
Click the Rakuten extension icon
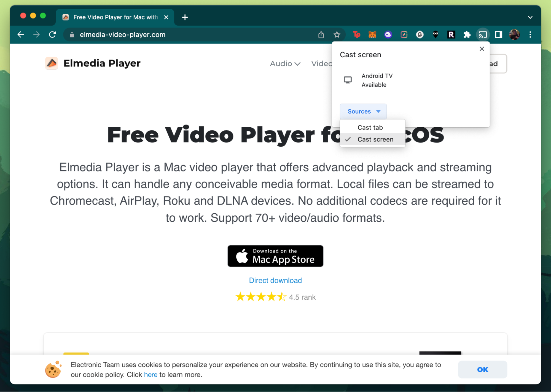point(450,35)
